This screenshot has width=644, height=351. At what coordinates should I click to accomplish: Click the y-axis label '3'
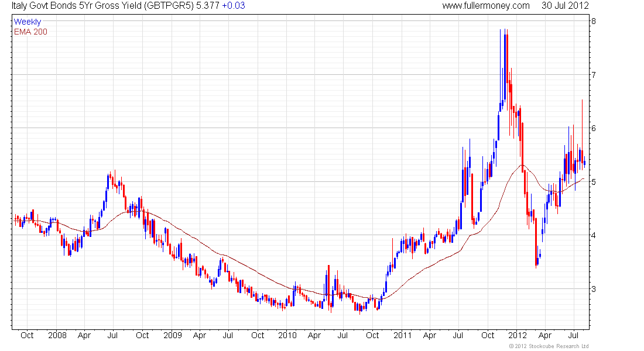coord(594,289)
